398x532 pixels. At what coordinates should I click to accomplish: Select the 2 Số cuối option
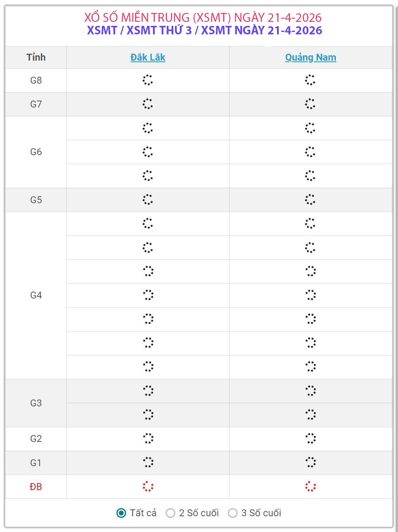click(171, 513)
